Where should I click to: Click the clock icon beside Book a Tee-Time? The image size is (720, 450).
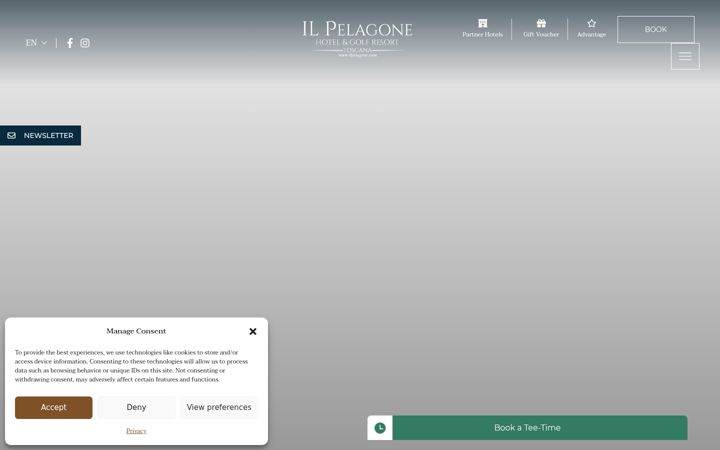point(380,428)
